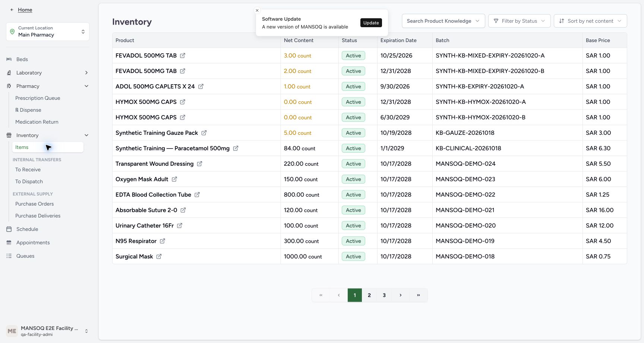Open link icon beside Absorbable Suture 2-0
The height and width of the screenshot is (343, 644).
[x=183, y=210]
